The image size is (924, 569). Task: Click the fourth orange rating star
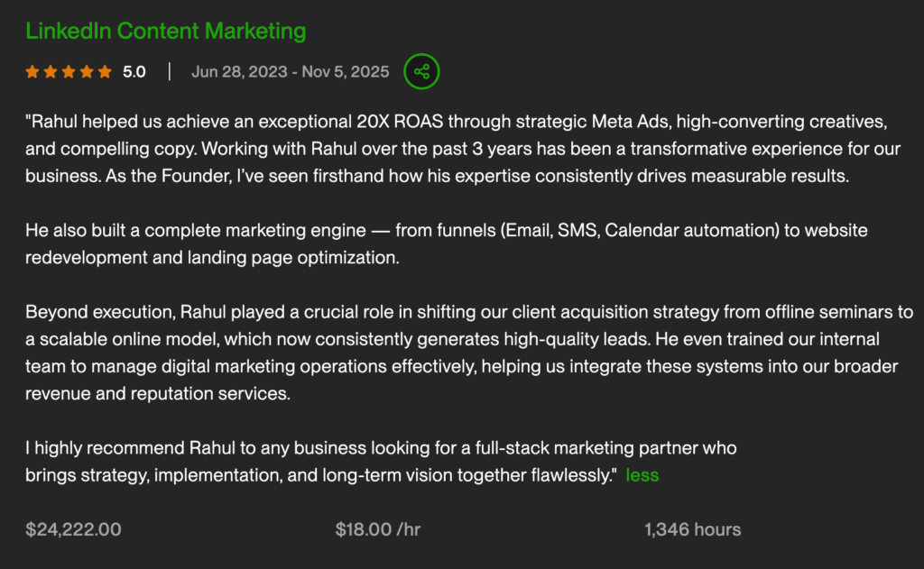tap(87, 72)
